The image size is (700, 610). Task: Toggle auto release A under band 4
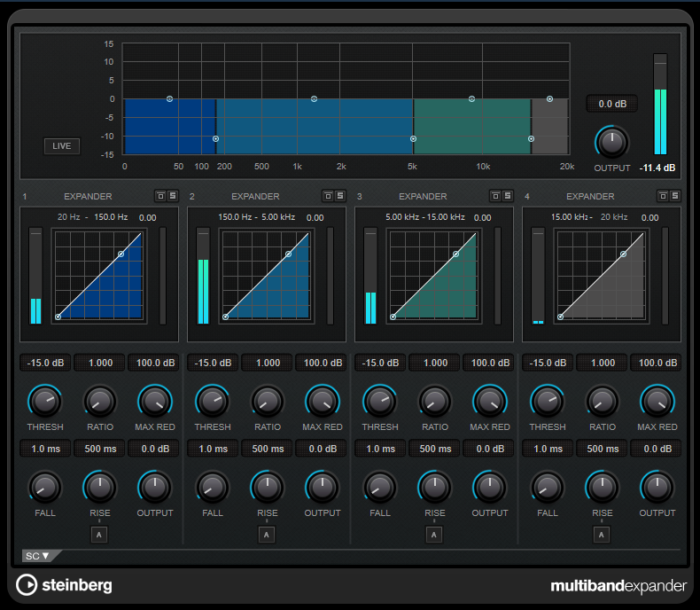pyautogui.click(x=602, y=535)
